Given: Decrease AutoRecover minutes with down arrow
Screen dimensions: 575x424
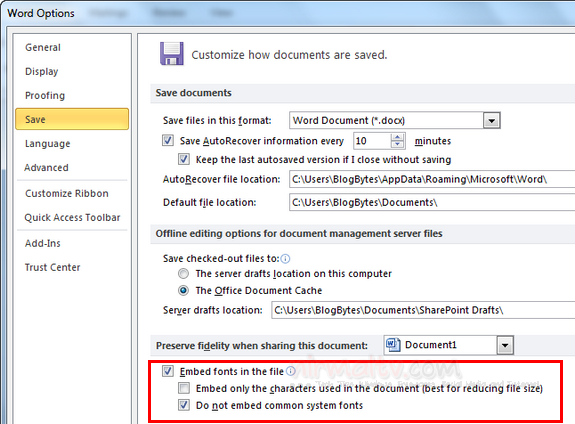Looking at the screenshot, I should click(398, 145).
